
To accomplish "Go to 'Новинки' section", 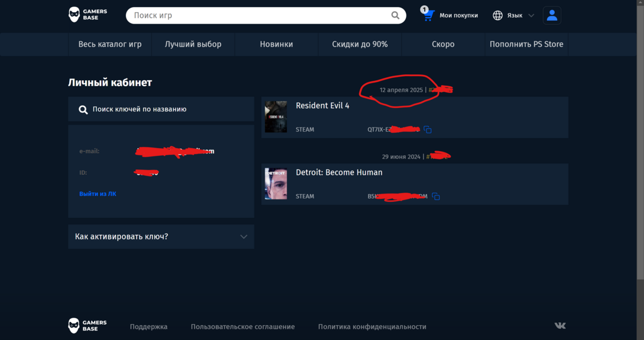I will pos(277,44).
